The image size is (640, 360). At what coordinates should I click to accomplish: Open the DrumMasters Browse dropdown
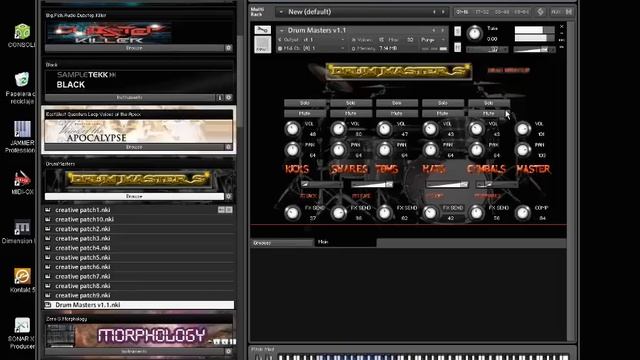click(x=134, y=196)
